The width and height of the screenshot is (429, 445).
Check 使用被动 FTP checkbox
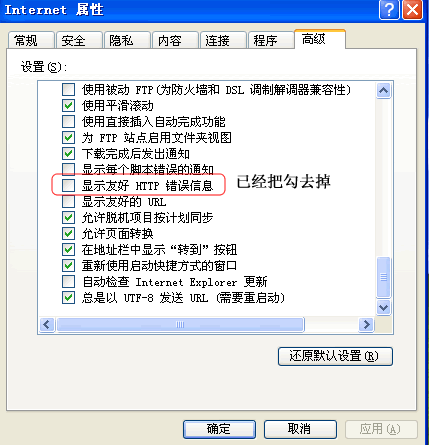[x=68, y=89]
